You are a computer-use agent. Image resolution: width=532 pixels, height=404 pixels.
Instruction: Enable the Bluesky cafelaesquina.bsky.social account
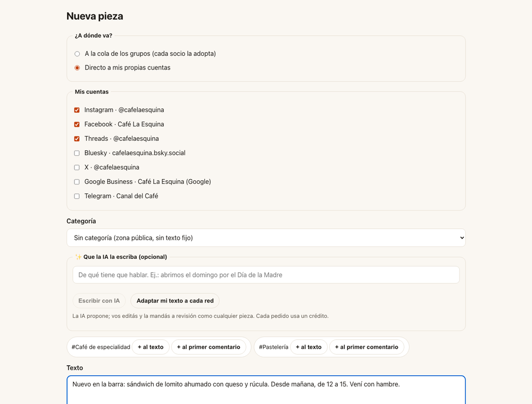click(x=77, y=153)
